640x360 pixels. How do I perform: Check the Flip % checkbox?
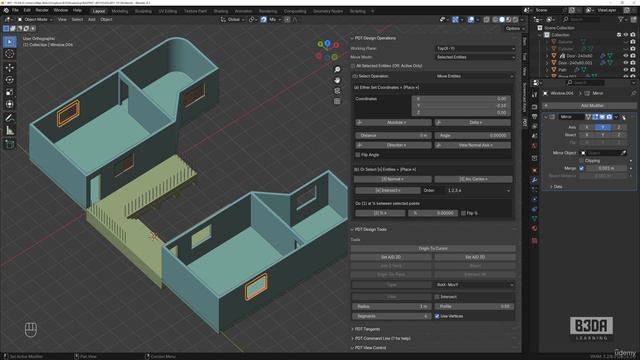(463, 213)
